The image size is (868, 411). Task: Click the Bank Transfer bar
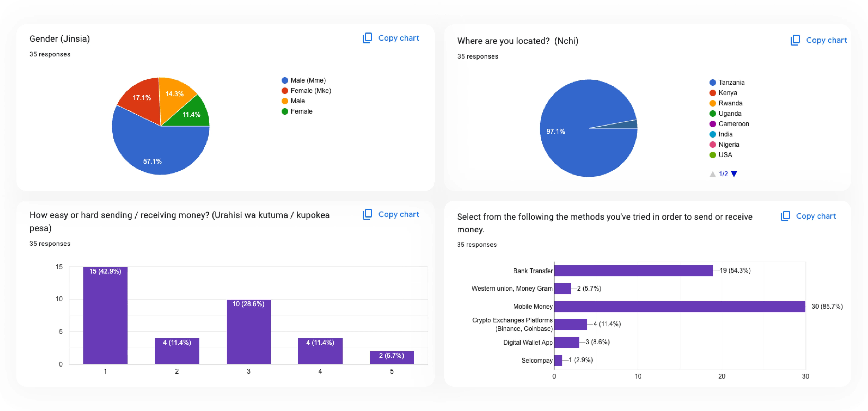tap(633, 271)
